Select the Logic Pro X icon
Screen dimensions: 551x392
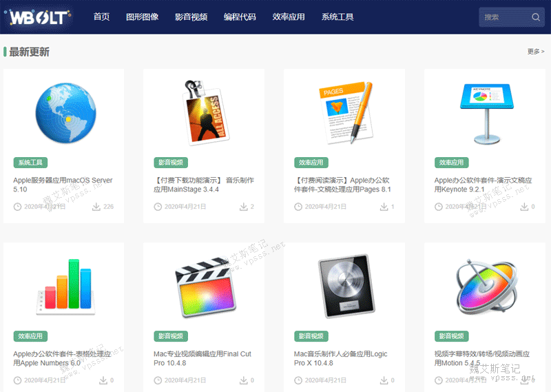(x=344, y=286)
